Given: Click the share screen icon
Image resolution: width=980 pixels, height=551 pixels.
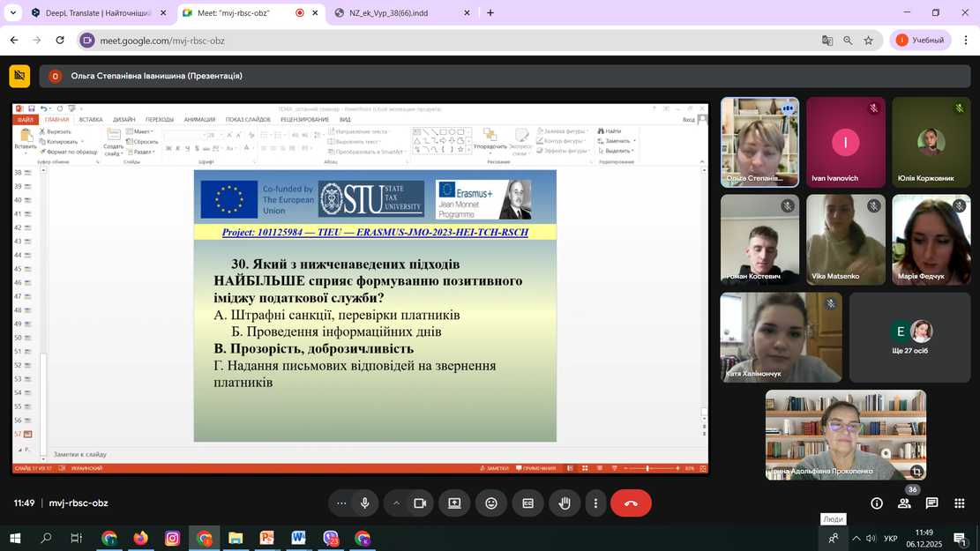Looking at the screenshot, I should (454, 503).
